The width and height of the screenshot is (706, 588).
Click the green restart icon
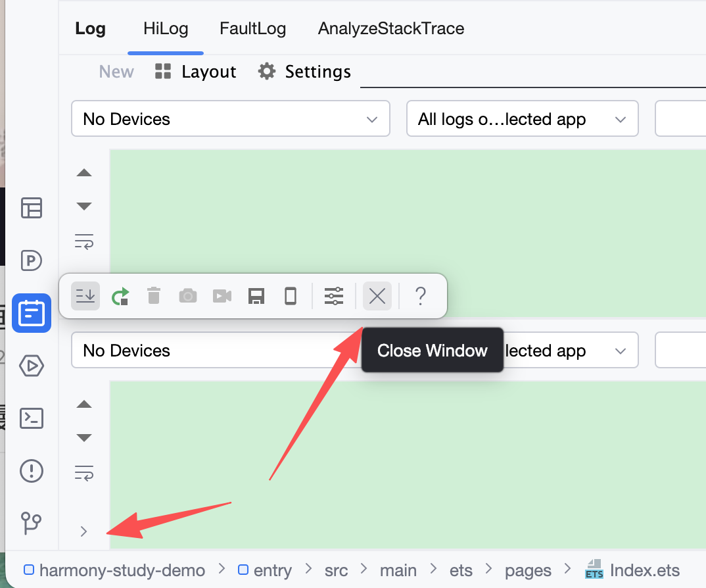tap(120, 296)
